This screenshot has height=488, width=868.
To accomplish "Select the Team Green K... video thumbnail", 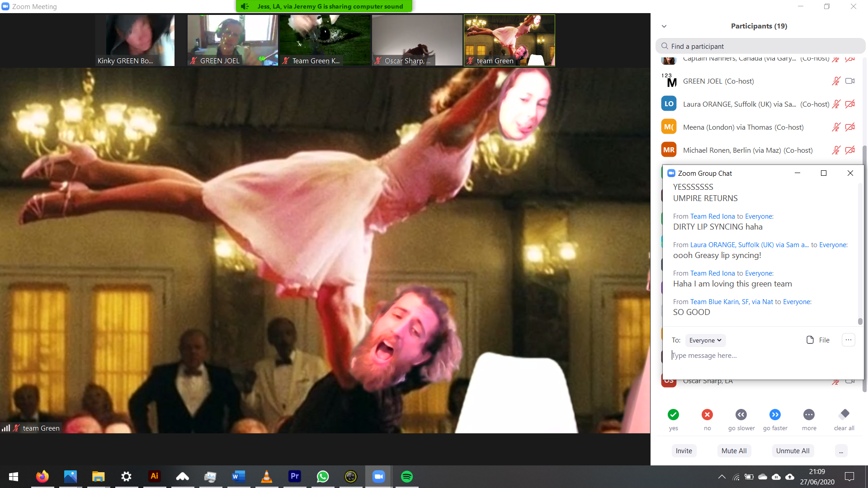I will tap(325, 40).
